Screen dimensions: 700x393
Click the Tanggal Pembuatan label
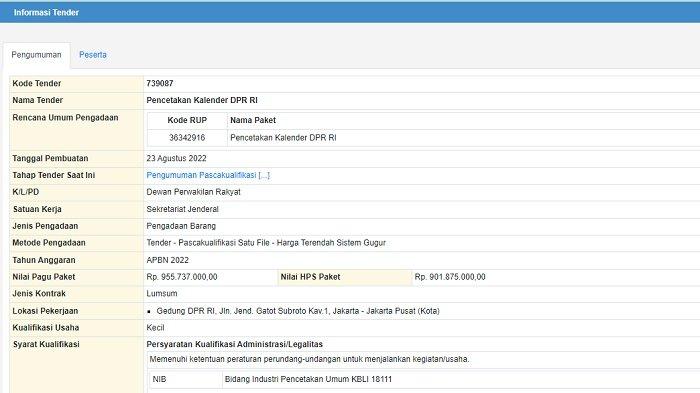click(50, 159)
